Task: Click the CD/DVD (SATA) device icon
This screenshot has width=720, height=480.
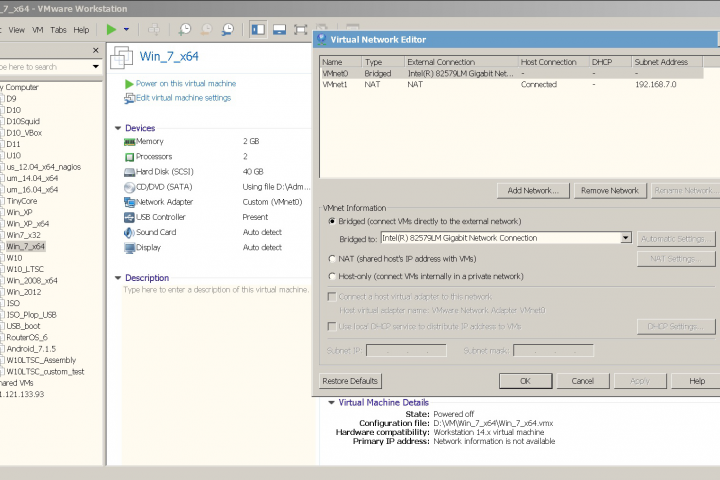Action: 129,187
